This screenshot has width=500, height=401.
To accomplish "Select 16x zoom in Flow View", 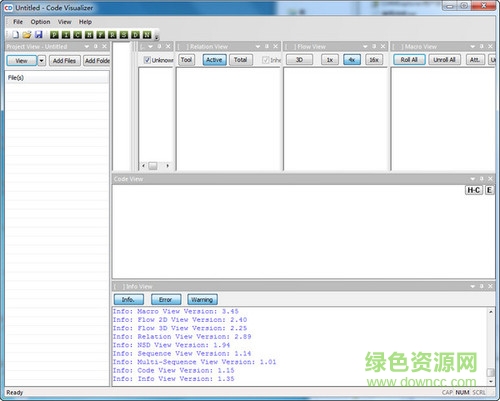I will (374, 60).
